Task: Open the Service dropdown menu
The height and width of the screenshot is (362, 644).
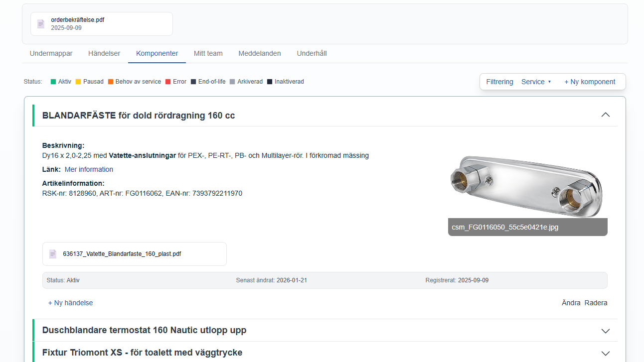Action: (x=536, y=82)
